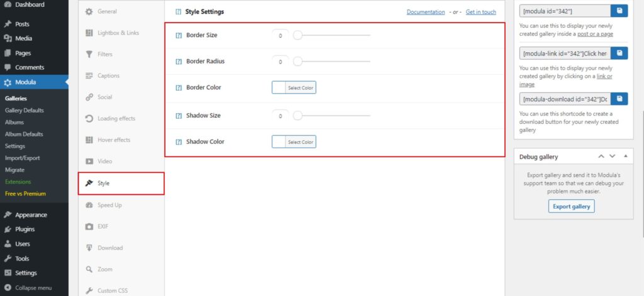Move the Debug gallery panel down
644x296 pixels.
613,156
